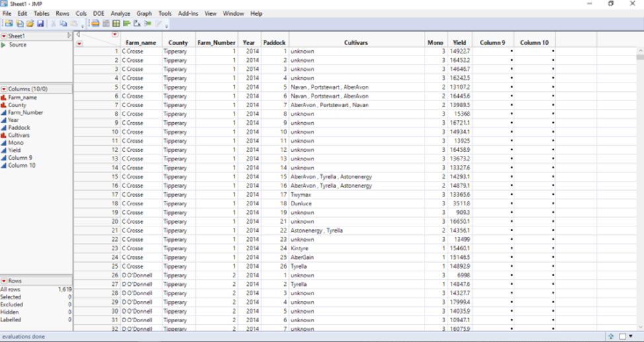Run the green Source script triangle

click(x=3, y=45)
